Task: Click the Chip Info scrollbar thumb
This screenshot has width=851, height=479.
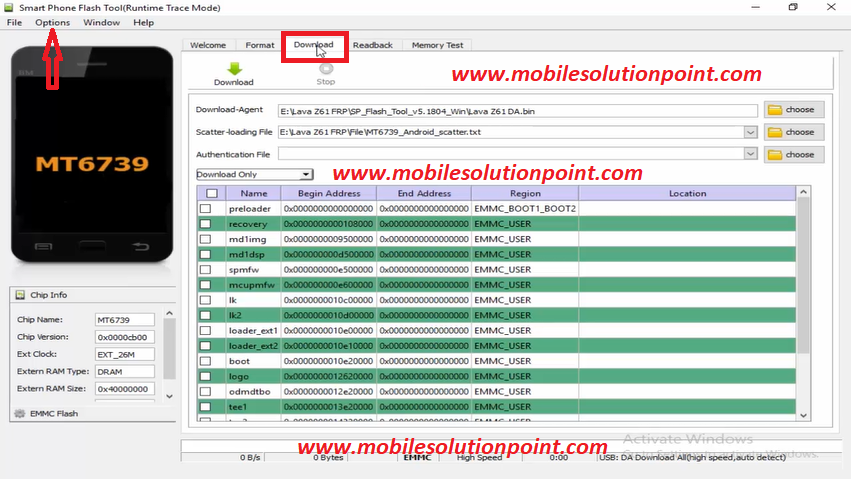Action: pyautogui.click(x=169, y=349)
